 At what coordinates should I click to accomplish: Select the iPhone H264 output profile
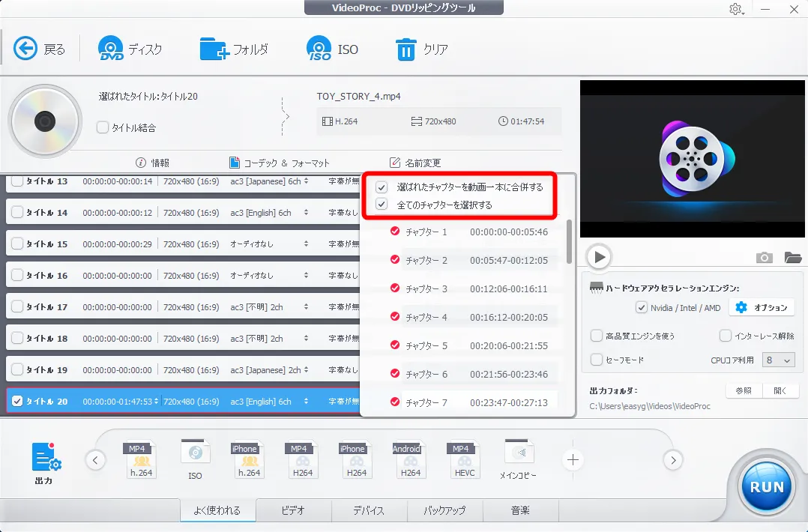tap(357, 459)
